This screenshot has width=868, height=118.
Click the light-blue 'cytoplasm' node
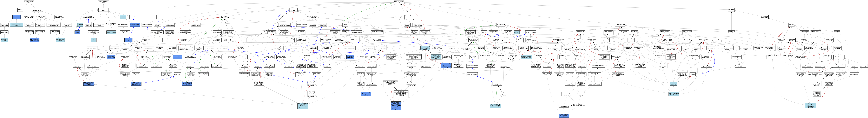tap(80, 25)
